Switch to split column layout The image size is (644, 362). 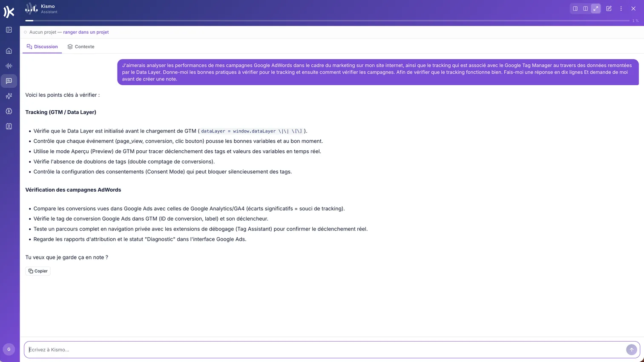586,9
